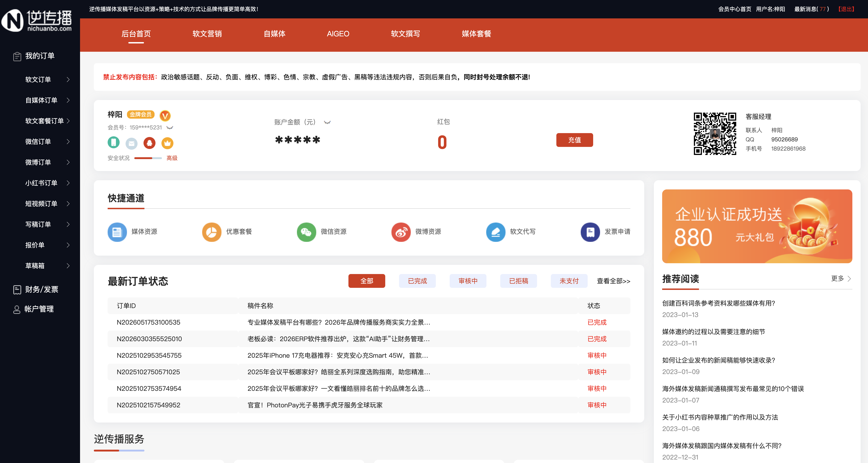Image resolution: width=868 pixels, height=463 pixels.
Task: Open the 软文代写 pen icon
Action: tap(496, 232)
